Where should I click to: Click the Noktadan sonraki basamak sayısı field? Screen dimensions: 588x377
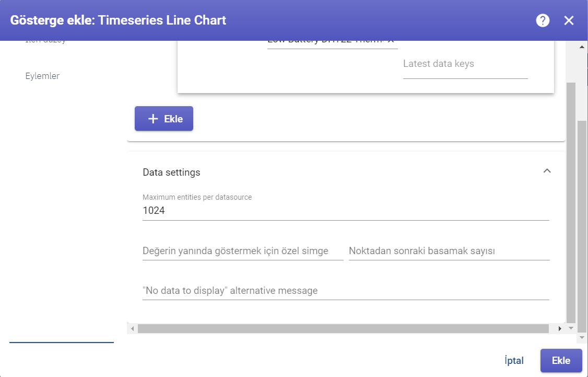[449, 251]
